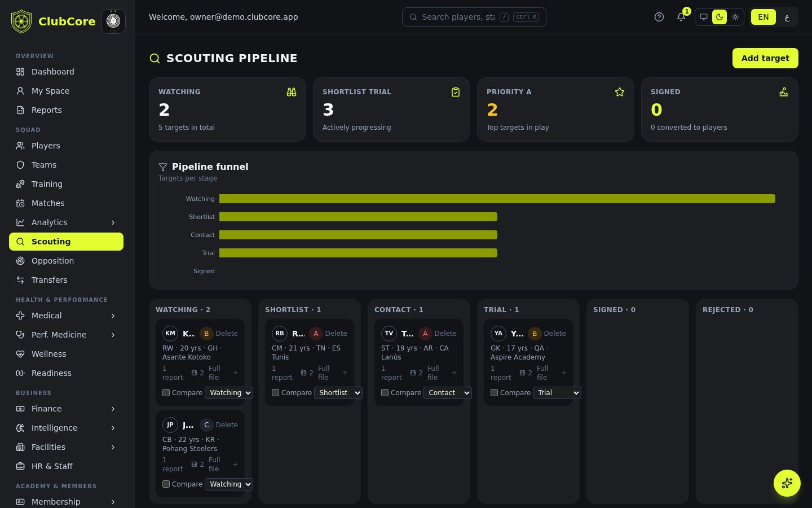Click the Trial bar in the funnel chart

click(x=358, y=253)
